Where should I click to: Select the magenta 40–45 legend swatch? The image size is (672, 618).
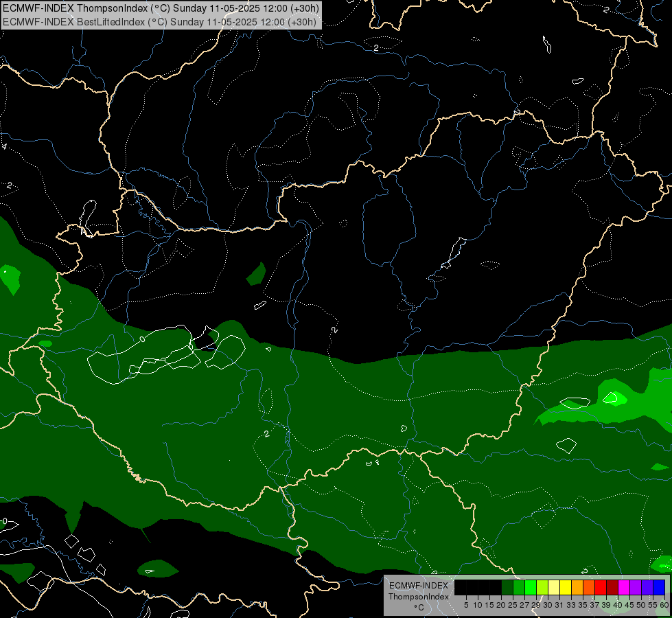(624, 587)
